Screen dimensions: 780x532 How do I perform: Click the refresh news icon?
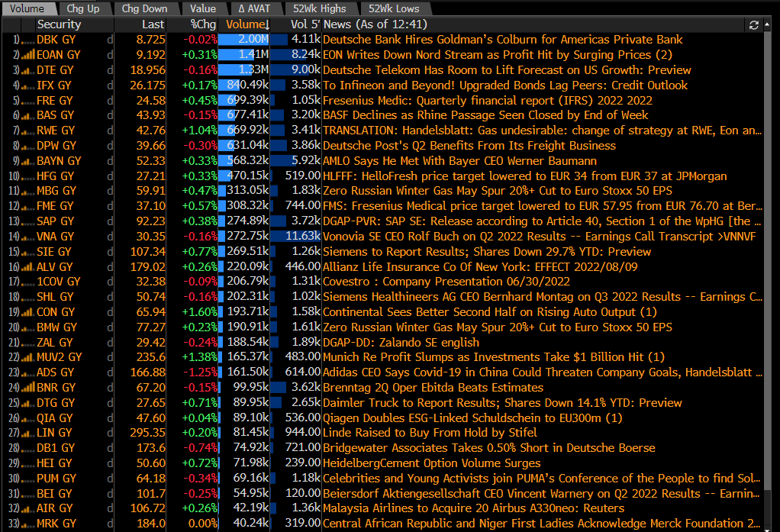click(753, 25)
